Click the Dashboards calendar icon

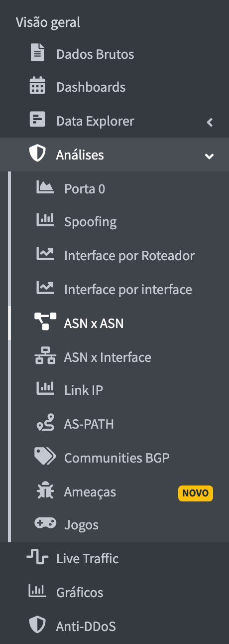point(37,87)
